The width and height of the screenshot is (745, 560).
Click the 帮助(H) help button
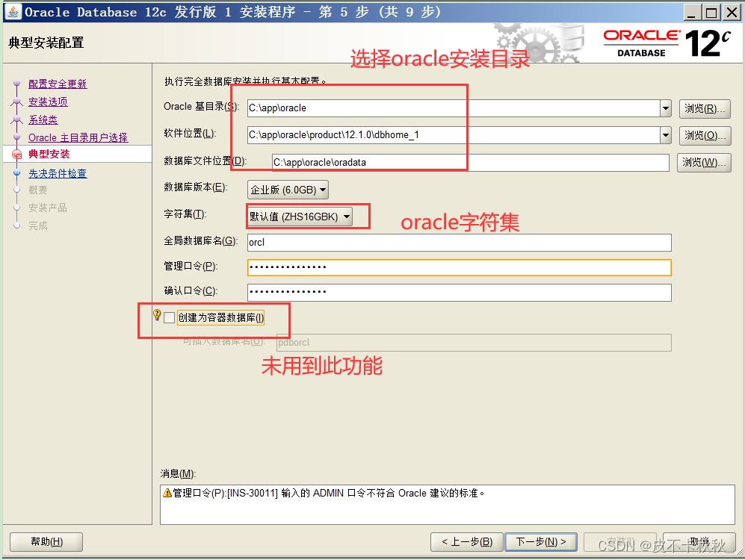46,542
